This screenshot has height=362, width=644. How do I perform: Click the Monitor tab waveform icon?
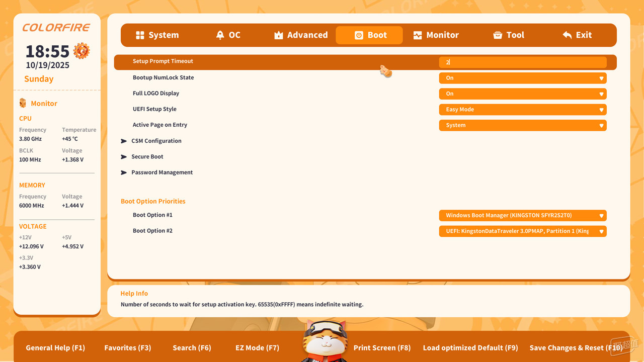coord(418,35)
